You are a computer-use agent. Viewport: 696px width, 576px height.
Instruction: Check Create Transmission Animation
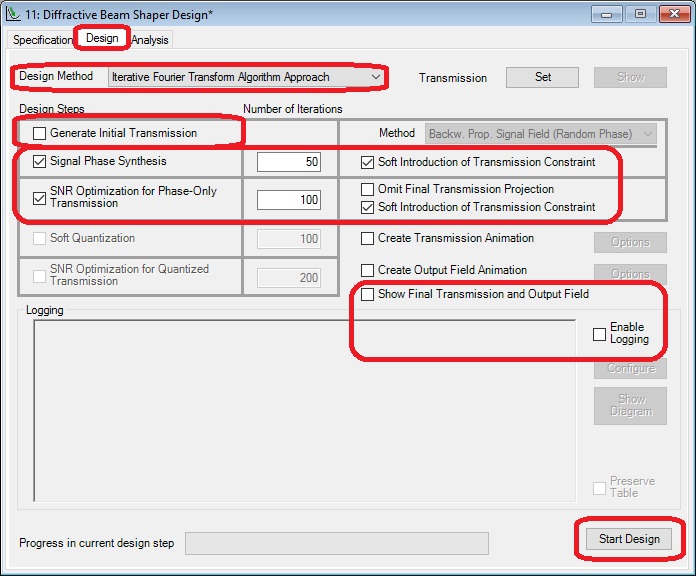tap(368, 239)
